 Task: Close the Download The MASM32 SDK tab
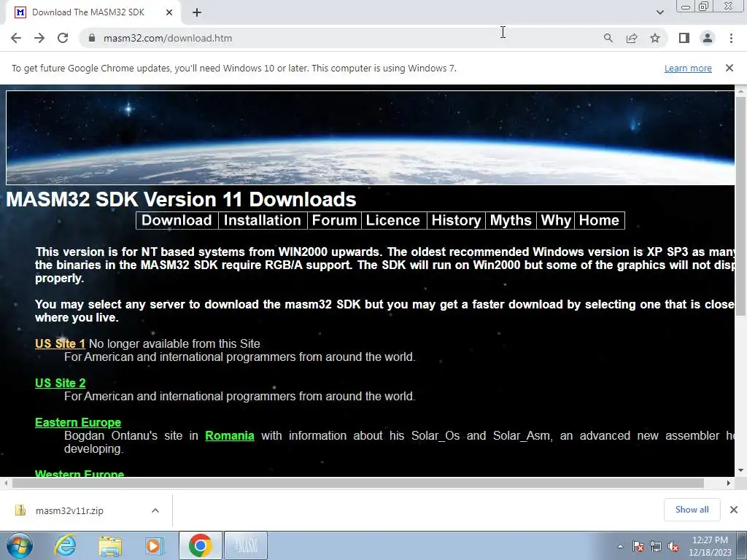[169, 12]
